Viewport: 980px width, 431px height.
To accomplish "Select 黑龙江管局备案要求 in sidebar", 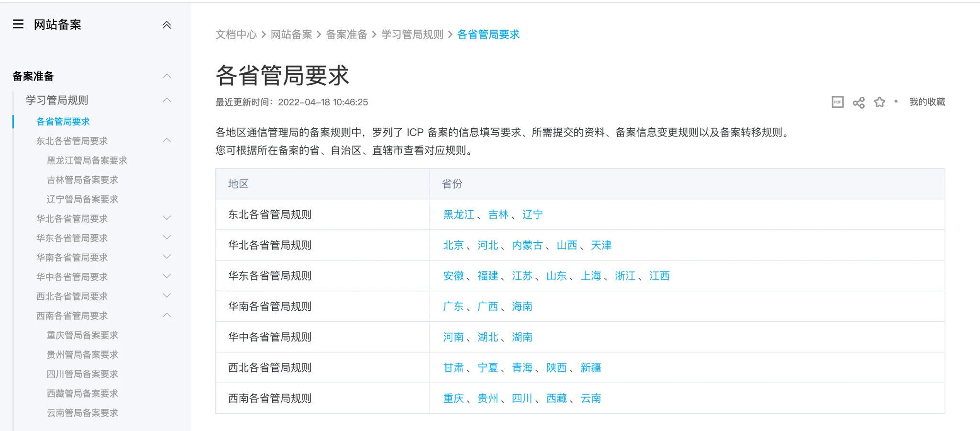I will pos(87,160).
